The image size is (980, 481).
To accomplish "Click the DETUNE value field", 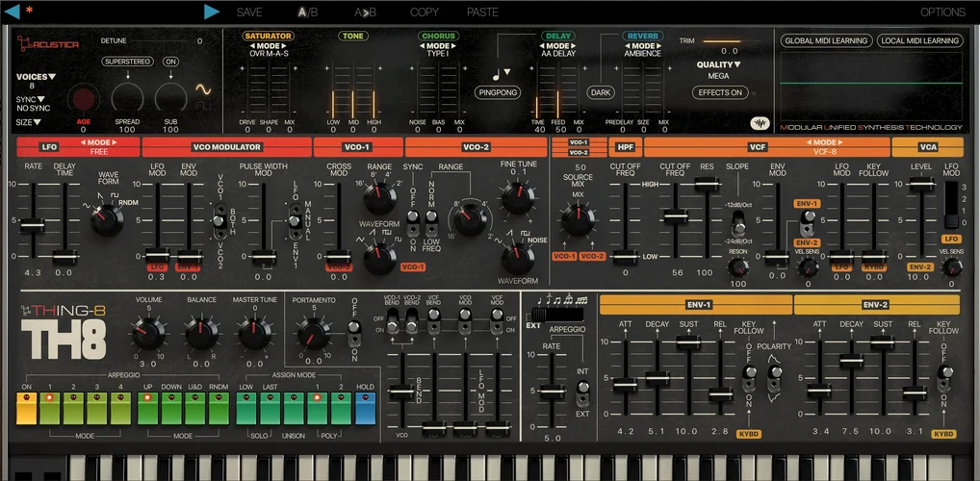I will pos(199,41).
